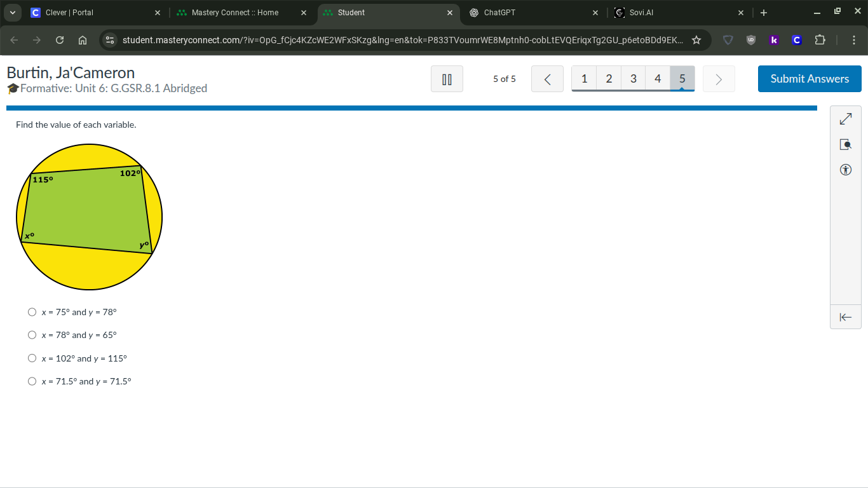
Task: Open the tab search dropdown arrow
Action: (x=13, y=13)
